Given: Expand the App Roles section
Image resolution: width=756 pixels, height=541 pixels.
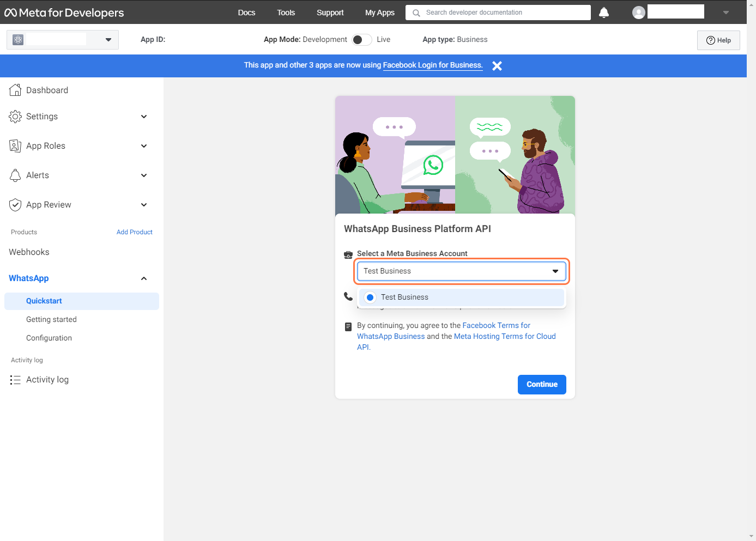Looking at the screenshot, I should point(144,145).
